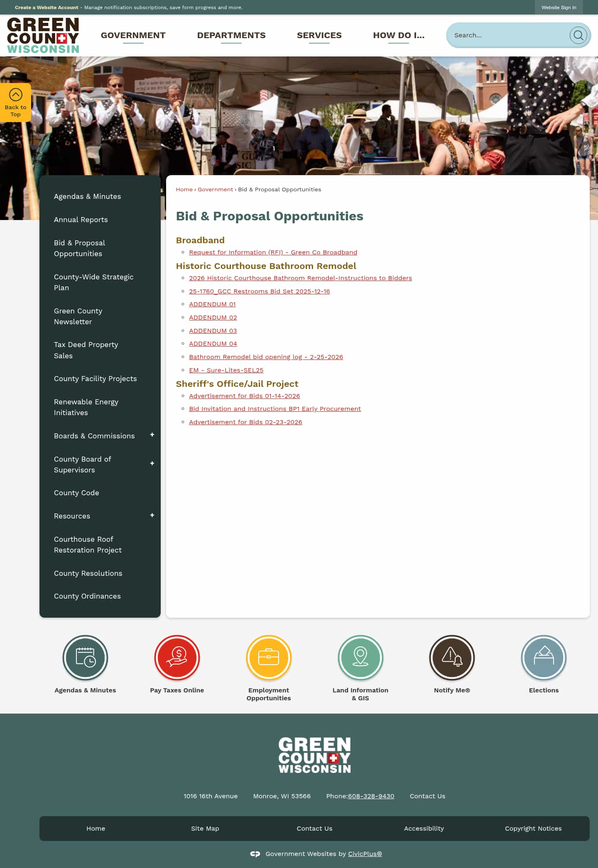This screenshot has width=598, height=868.
Task: Select County-Wide Strategic Plan in the sidebar
Action: pos(94,282)
